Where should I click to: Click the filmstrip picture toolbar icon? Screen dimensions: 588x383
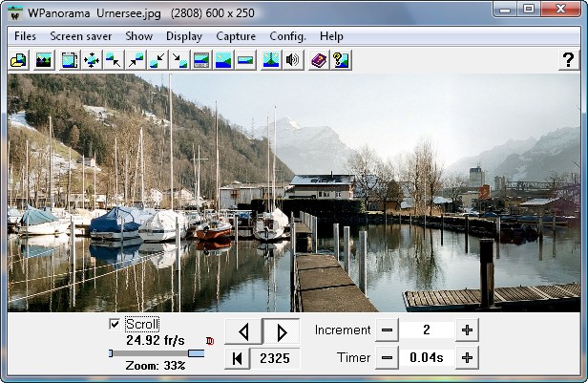coord(201,60)
